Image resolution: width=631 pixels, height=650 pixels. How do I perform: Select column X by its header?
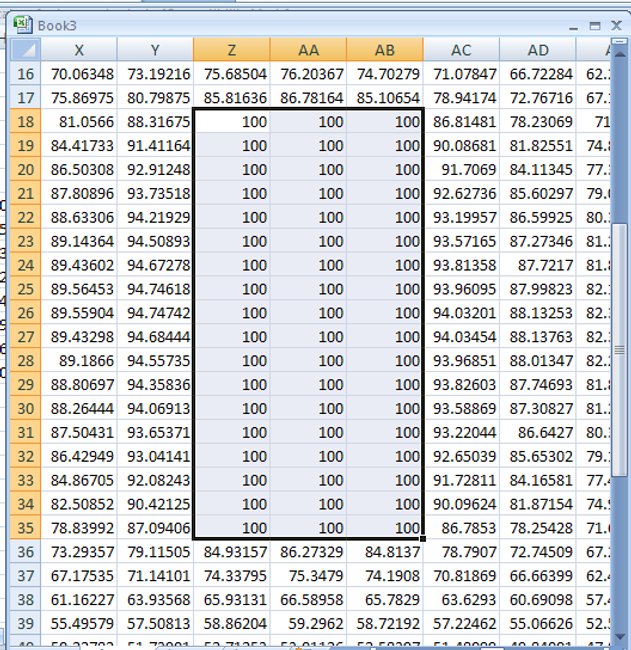[79, 50]
